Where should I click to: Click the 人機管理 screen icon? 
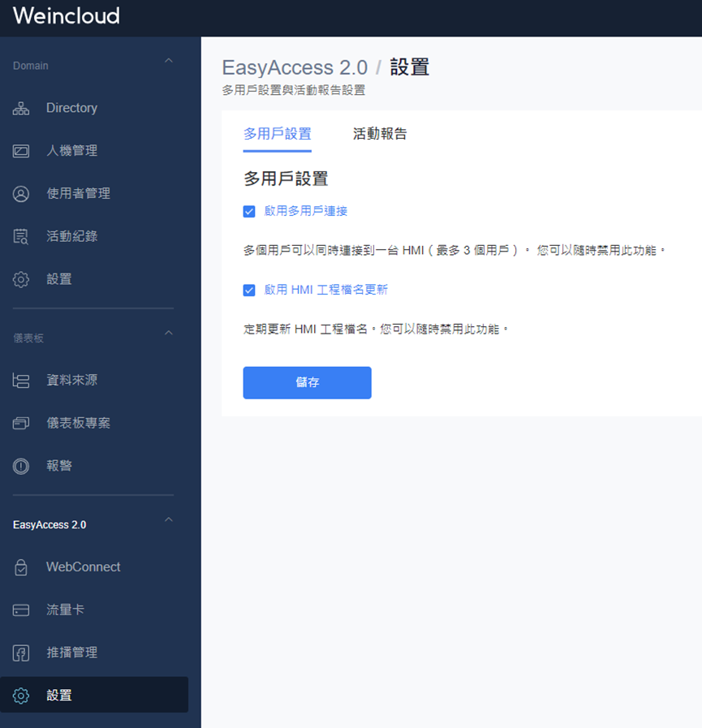click(21, 151)
